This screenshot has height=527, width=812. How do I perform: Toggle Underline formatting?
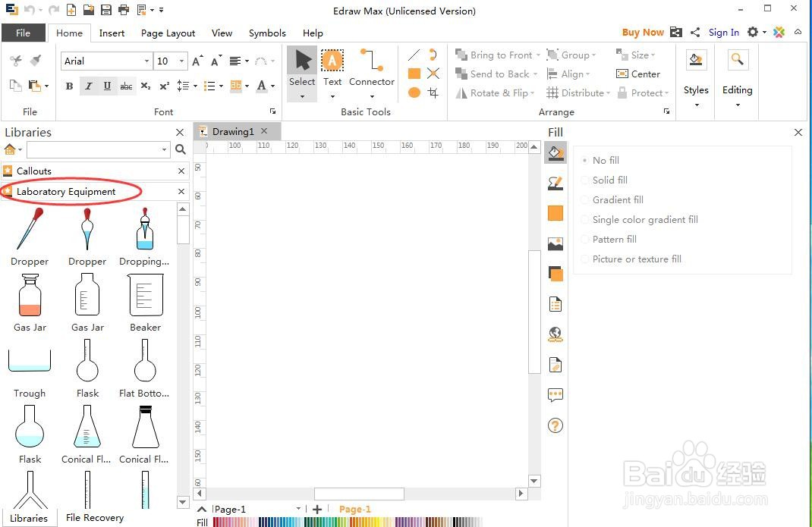tap(107, 86)
